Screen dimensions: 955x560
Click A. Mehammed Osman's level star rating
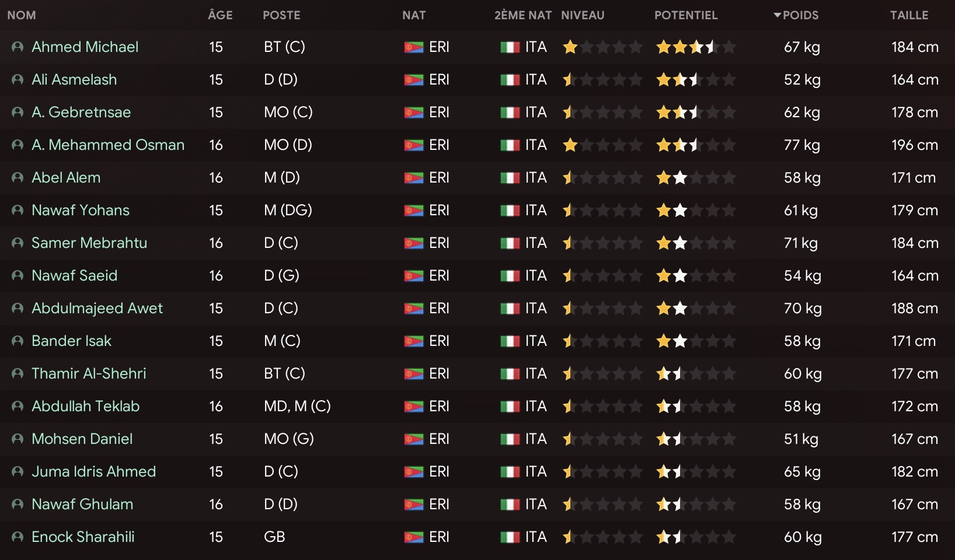[x=602, y=145]
